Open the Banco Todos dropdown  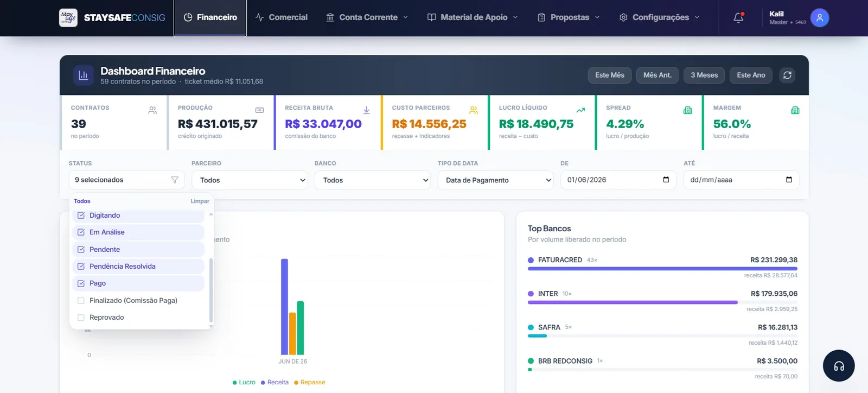[x=373, y=180]
